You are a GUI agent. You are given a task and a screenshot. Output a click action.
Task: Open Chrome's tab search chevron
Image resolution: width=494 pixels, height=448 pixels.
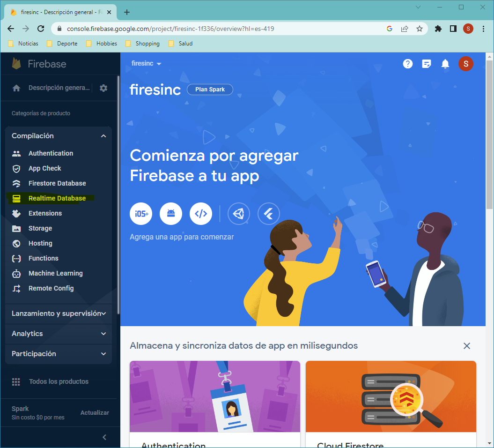coord(418,7)
